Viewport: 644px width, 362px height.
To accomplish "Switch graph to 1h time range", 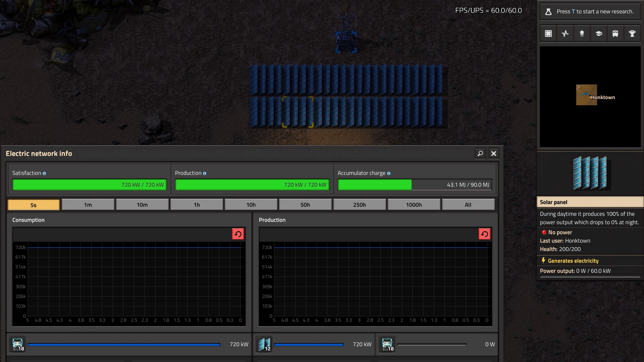I will (x=197, y=205).
